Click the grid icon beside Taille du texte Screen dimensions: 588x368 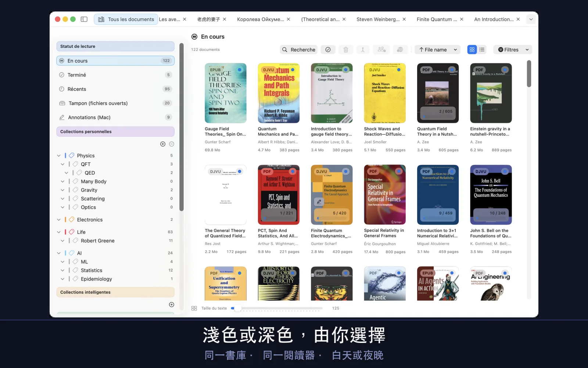click(194, 308)
